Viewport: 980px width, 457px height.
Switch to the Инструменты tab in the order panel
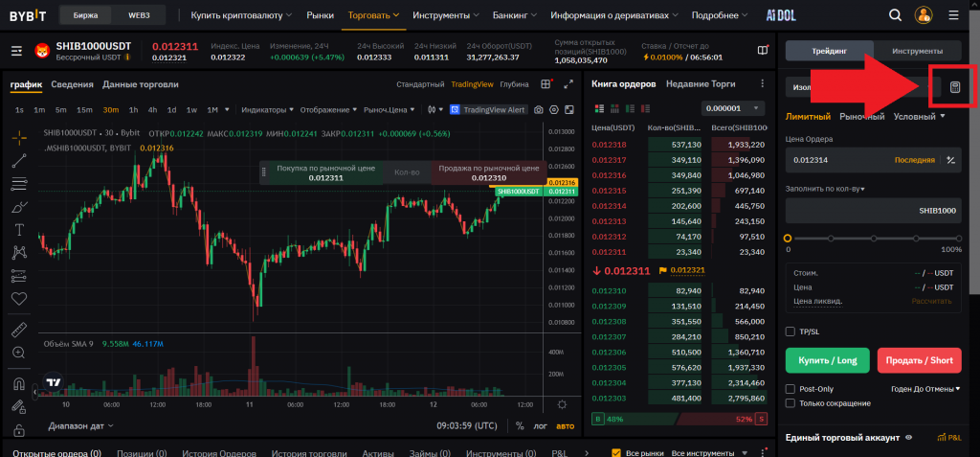pyautogui.click(x=917, y=52)
